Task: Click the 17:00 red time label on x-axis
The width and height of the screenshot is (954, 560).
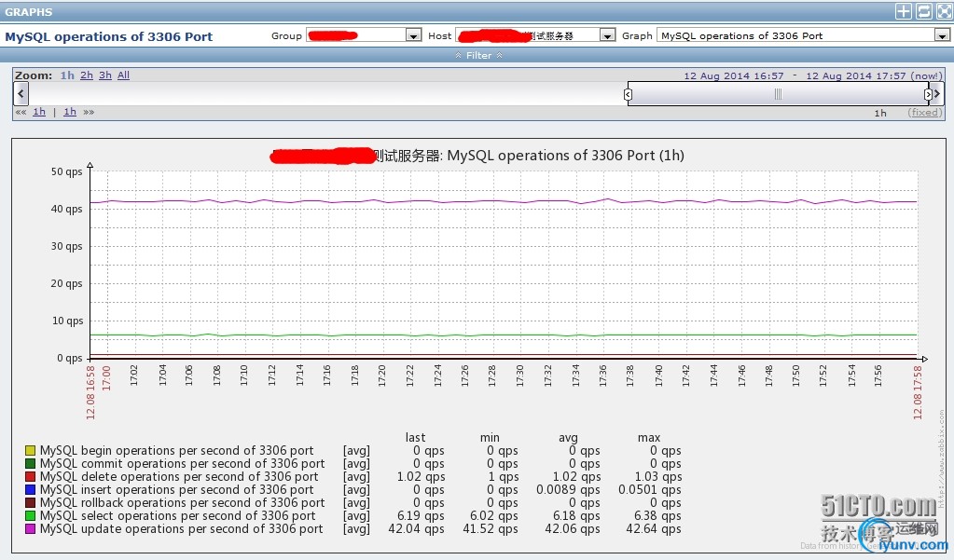Action: 106,377
